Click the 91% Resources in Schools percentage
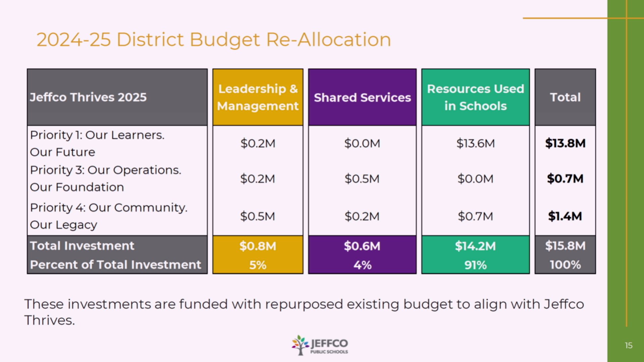 click(x=476, y=265)
